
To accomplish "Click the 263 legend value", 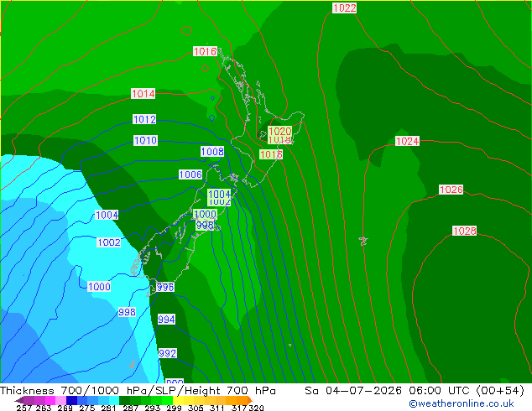I will click(x=44, y=408).
